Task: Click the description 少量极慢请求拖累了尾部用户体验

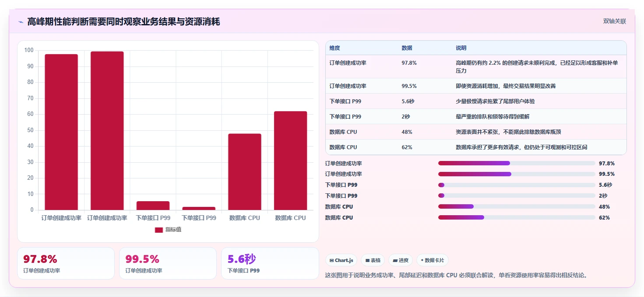Action: click(495, 101)
